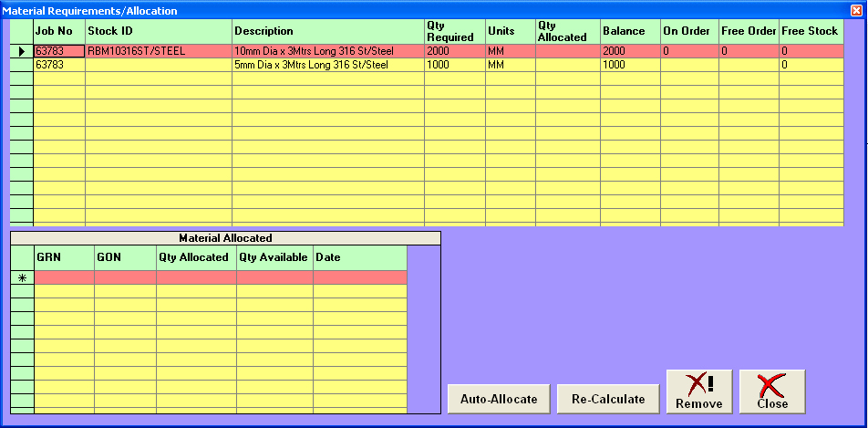Click the Date column header
The image size is (868, 428).
point(360,257)
